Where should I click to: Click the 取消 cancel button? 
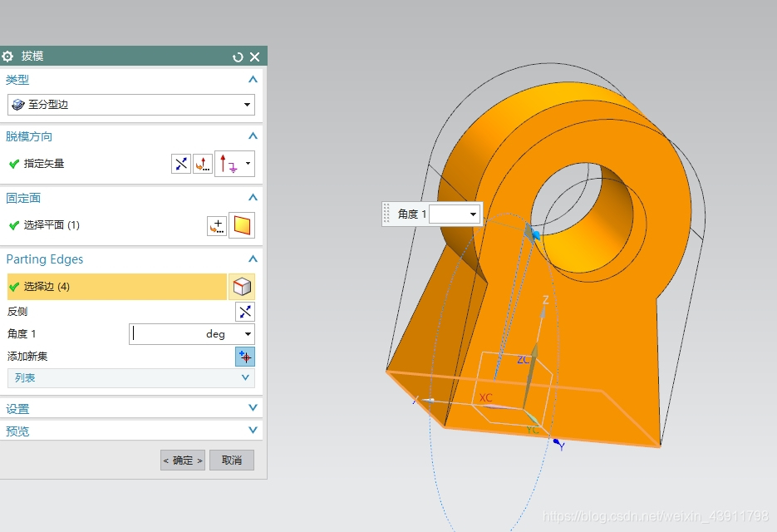point(232,461)
